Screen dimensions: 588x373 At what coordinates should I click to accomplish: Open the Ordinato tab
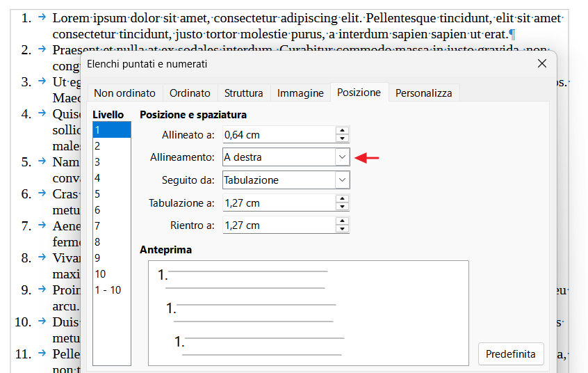pyautogui.click(x=190, y=93)
